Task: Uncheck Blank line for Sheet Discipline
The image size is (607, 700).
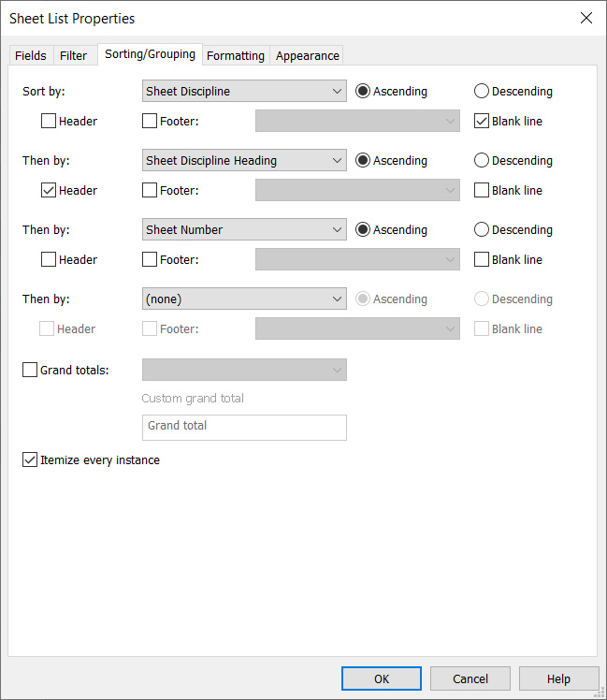Action: click(x=482, y=122)
